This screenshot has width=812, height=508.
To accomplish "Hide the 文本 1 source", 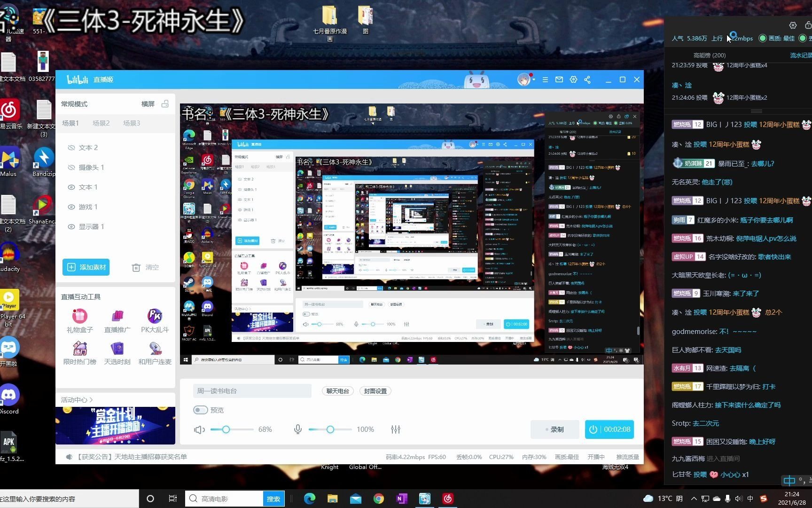I will [71, 187].
